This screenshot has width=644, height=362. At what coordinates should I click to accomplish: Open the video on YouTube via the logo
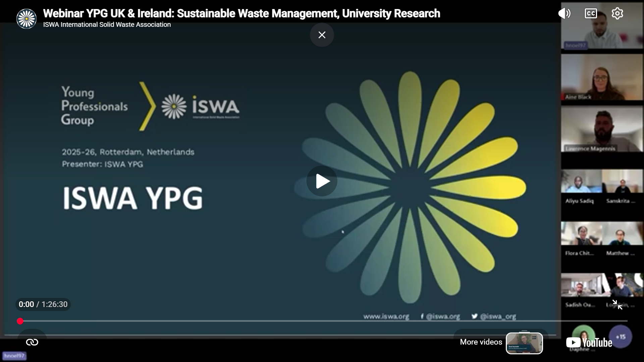(589, 342)
